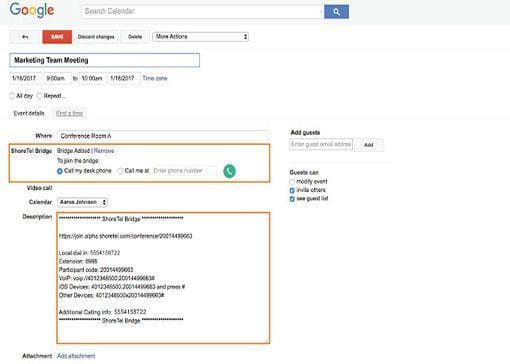
Task: Toggle the modify event checkbox
Action: click(292, 182)
